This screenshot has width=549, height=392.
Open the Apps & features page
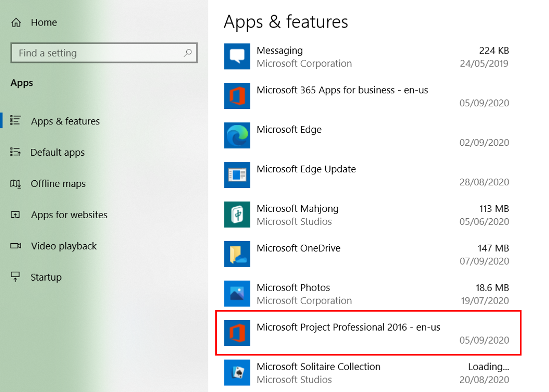tap(65, 121)
